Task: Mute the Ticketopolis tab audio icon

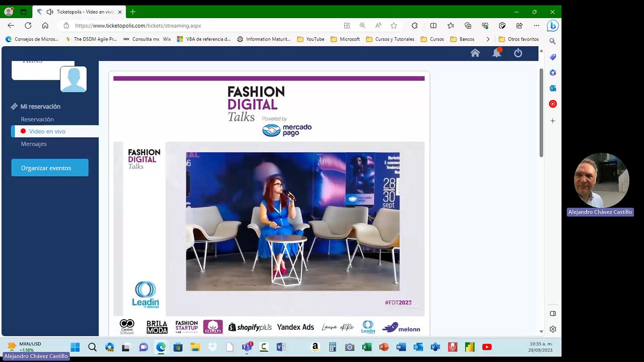Action: (50, 12)
